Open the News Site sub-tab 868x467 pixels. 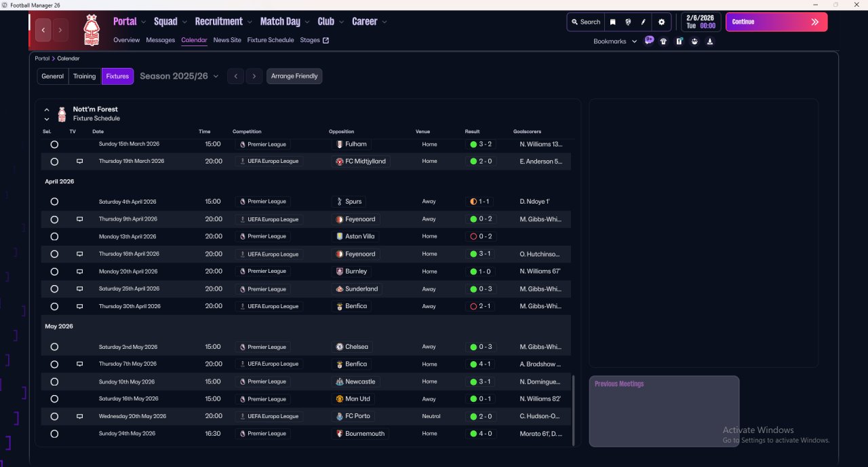226,40
